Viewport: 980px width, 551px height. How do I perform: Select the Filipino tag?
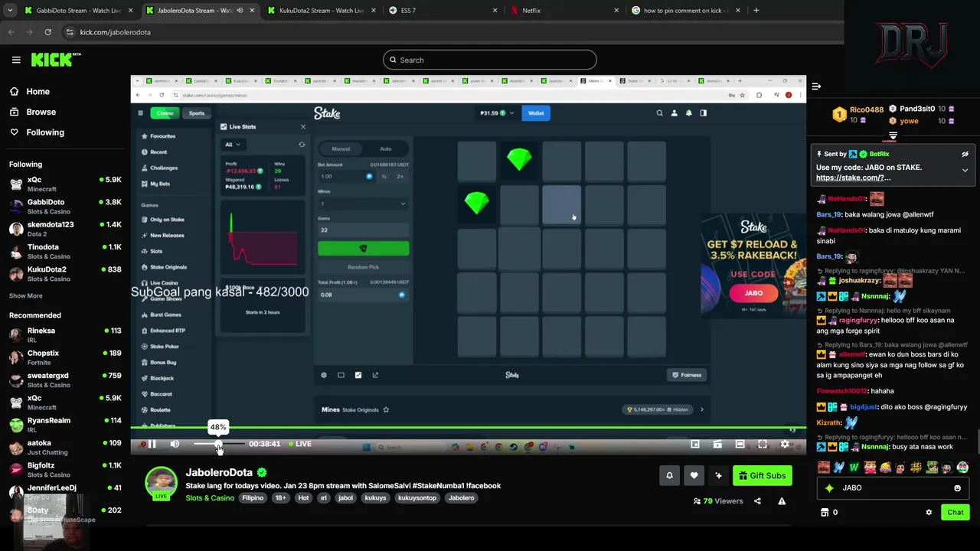point(253,498)
